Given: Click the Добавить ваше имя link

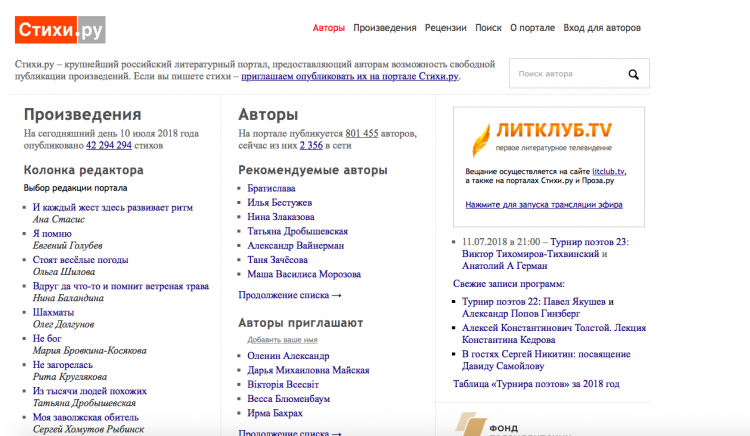Looking at the screenshot, I should (282, 340).
